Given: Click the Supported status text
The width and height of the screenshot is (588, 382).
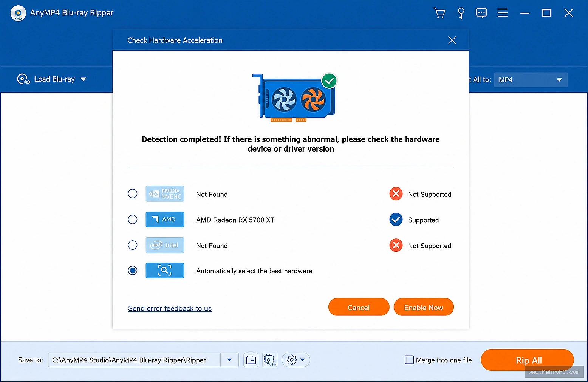Looking at the screenshot, I should [x=423, y=220].
